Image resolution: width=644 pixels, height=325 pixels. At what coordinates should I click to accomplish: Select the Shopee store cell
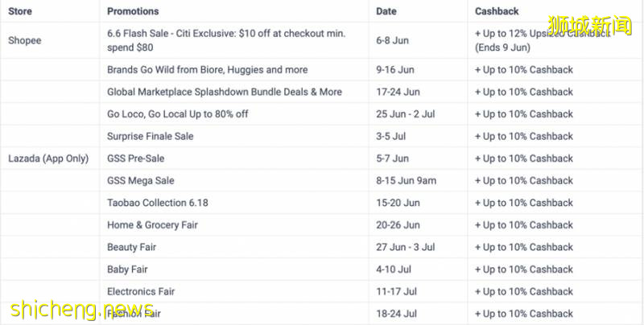click(x=25, y=40)
